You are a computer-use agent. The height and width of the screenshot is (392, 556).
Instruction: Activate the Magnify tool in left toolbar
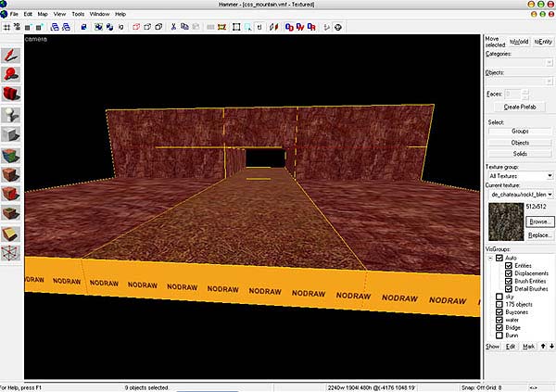click(x=11, y=72)
